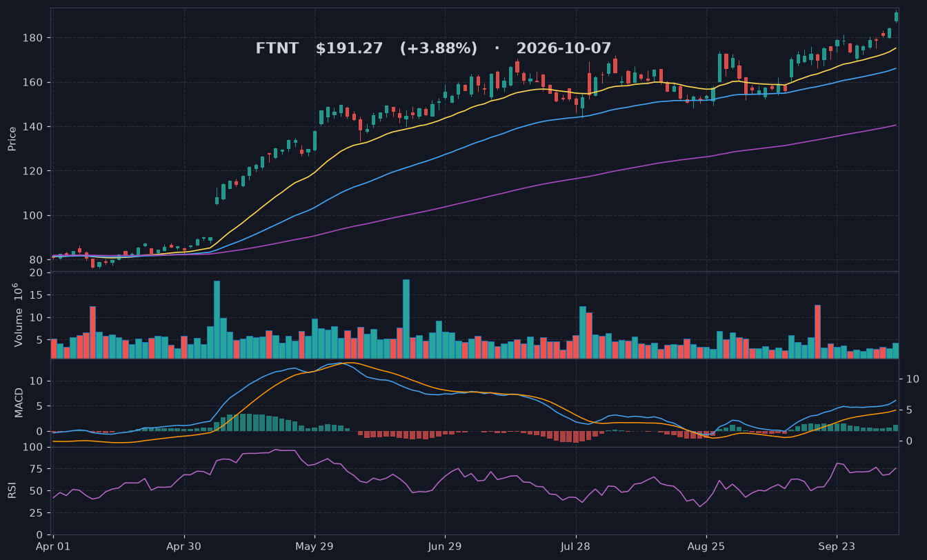Image resolution: width=927 pixels, height=560 pixels.
Task: Click the May 29 date tick
Action: click(315, 546)
